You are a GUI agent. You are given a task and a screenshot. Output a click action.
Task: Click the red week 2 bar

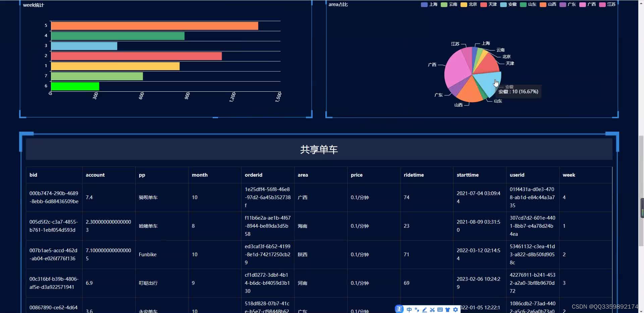tap(136, 56)
